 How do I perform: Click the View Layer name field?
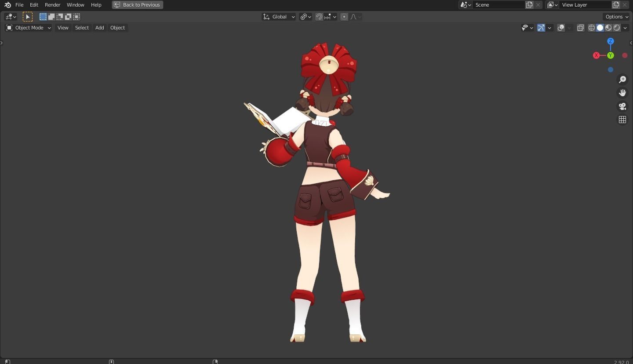586,5
